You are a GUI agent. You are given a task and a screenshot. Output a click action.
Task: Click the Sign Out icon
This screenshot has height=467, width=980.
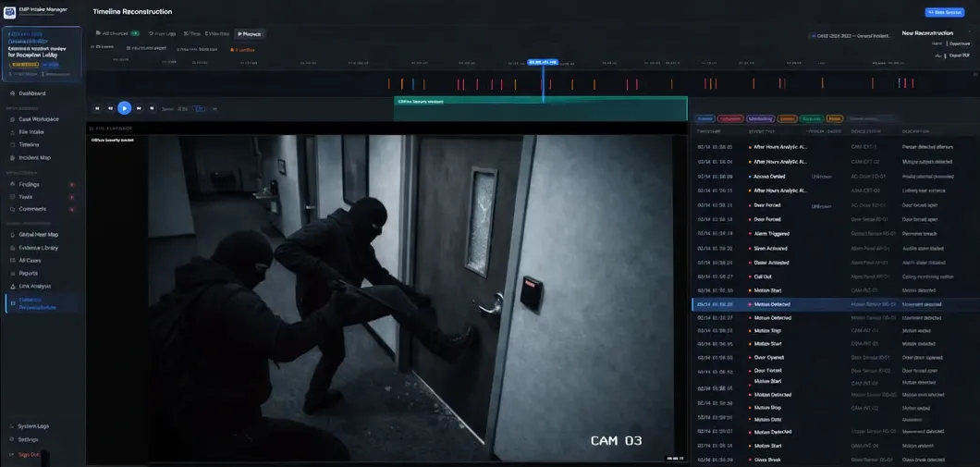tap(11, 454)
